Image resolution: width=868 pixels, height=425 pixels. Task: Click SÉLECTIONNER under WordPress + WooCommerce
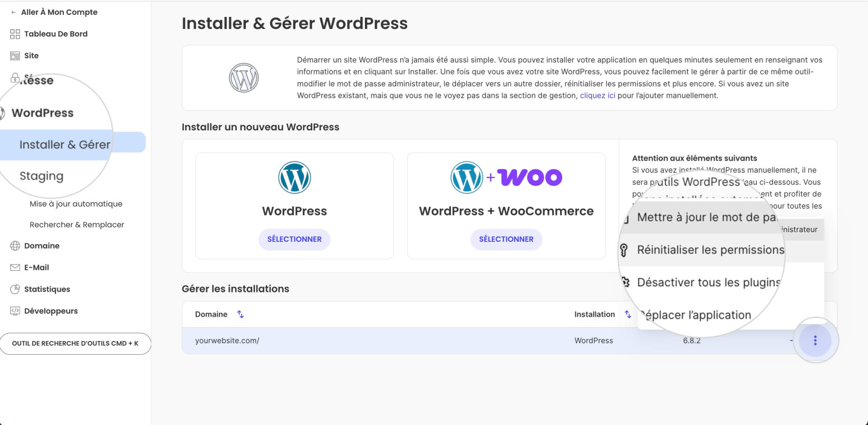(x=506, y=239)
